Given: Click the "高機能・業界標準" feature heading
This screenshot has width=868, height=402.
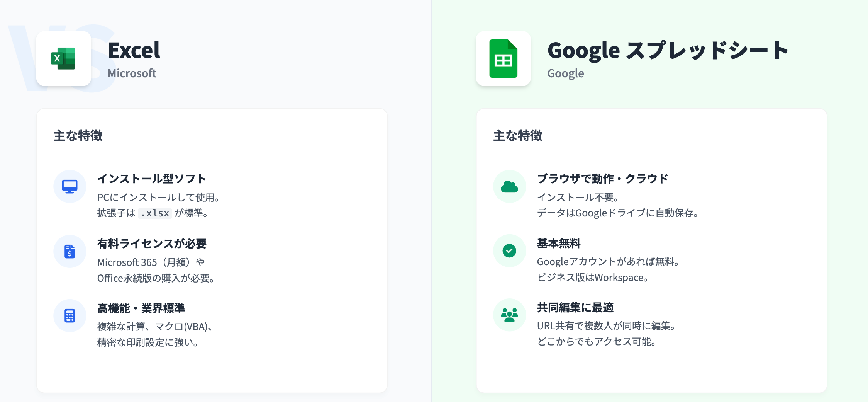Looking at the screenshot, I should click(x=141, y=308).
